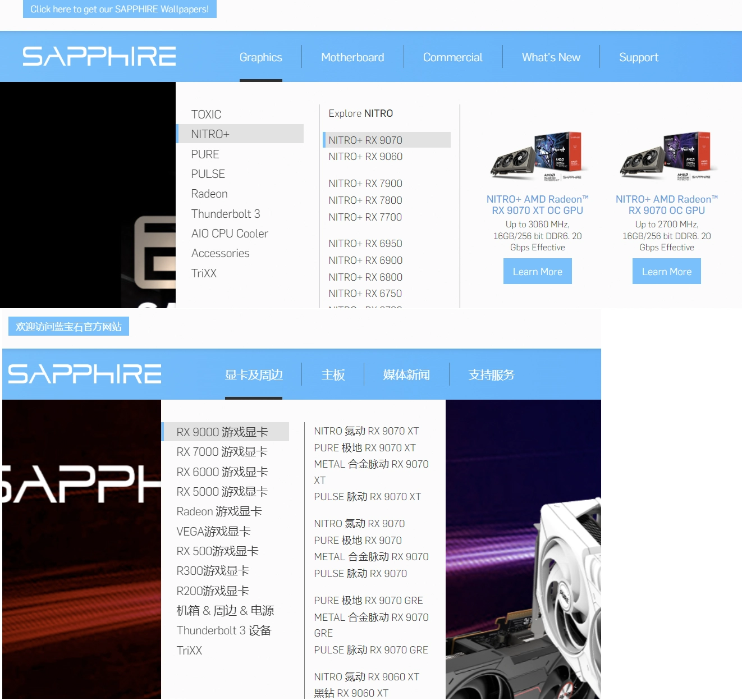Image resolution: width=742 pixels, height=700 pixels.
Task: Select VEGA游戏显卡 category
Action: 214,532
